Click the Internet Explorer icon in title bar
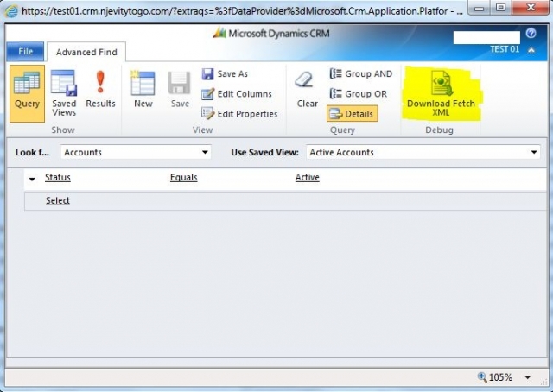 click(11, 11)
